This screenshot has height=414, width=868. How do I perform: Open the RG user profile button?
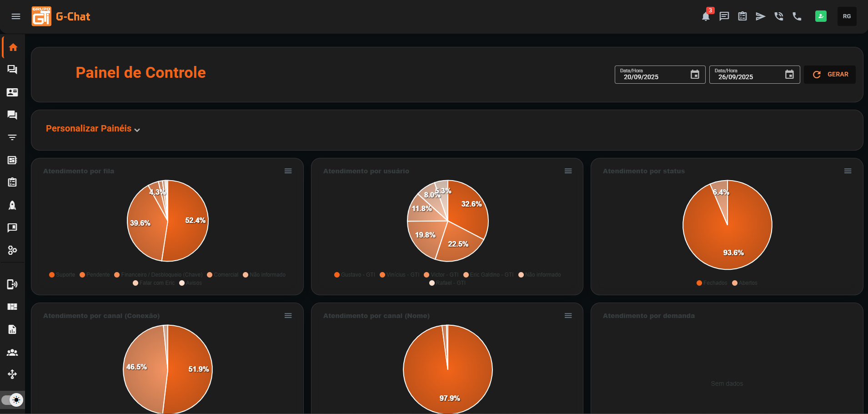(x=847, y=16)
